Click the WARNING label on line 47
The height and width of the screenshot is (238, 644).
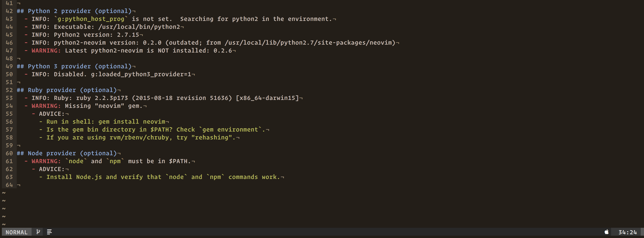46,51
